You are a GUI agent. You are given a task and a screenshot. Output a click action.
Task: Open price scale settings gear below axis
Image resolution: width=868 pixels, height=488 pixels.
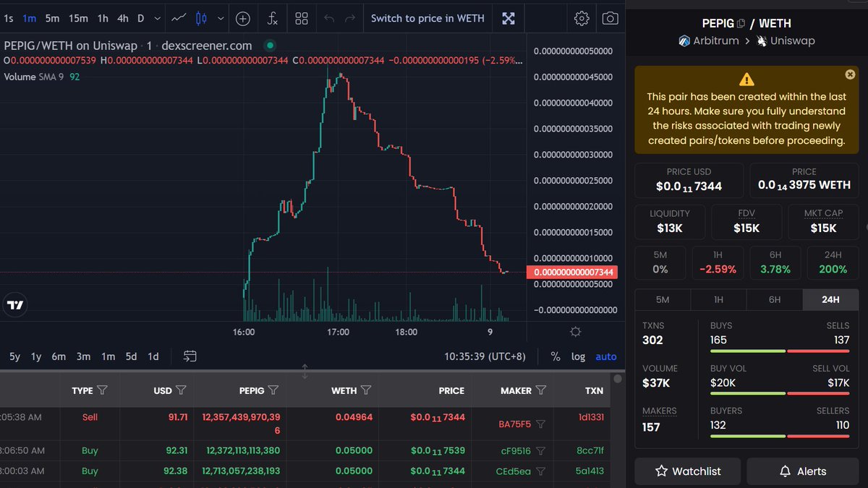[575, 332]
